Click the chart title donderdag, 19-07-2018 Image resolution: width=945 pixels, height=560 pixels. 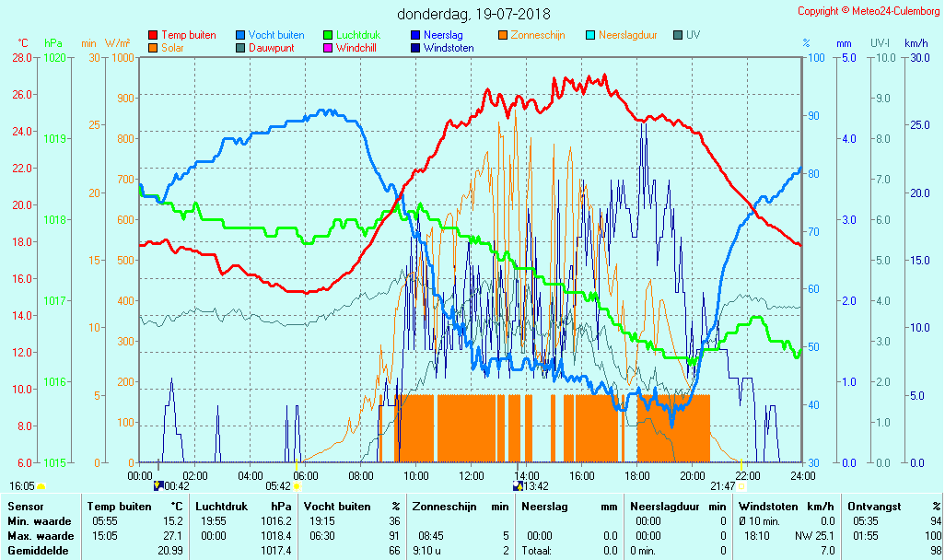[473, 14]
